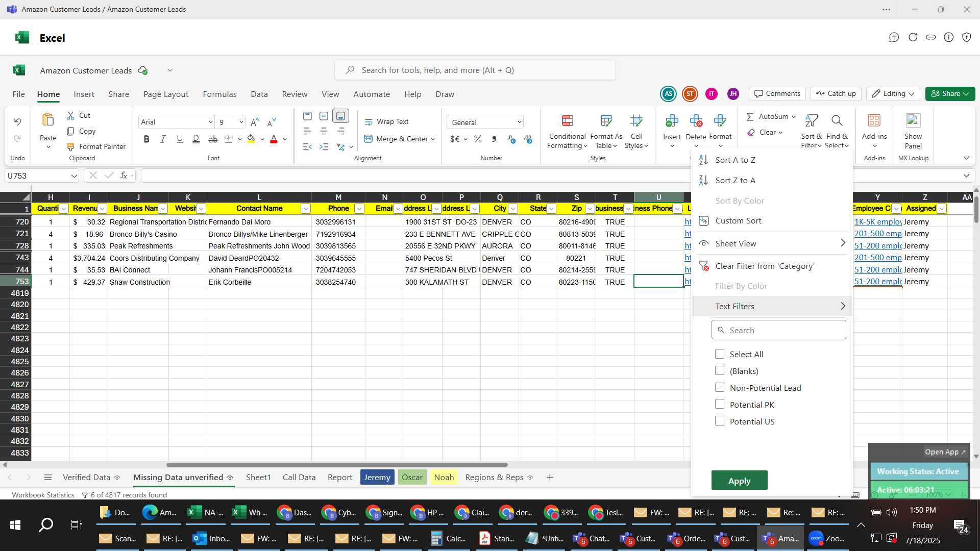The width and height of the screenshot is (980, 551).
Task: Toggle Bold formatting
Action: click(146, 139)
